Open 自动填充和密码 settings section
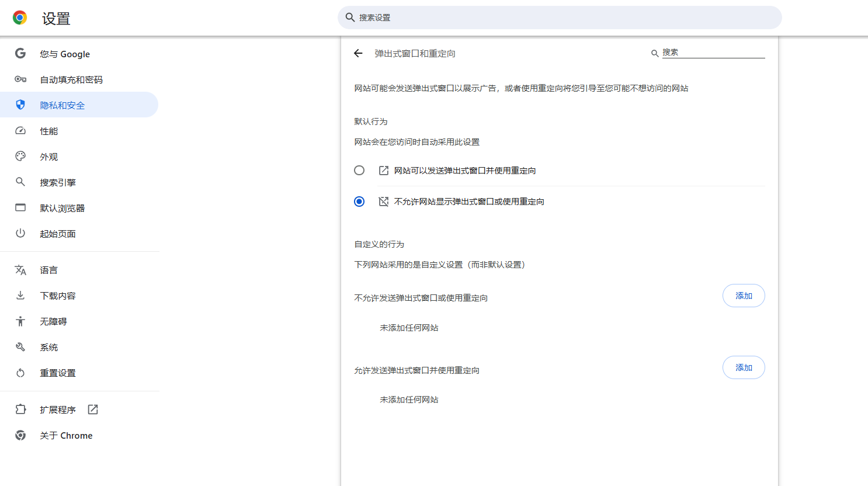Screen dimensions: 868x486 79,79
